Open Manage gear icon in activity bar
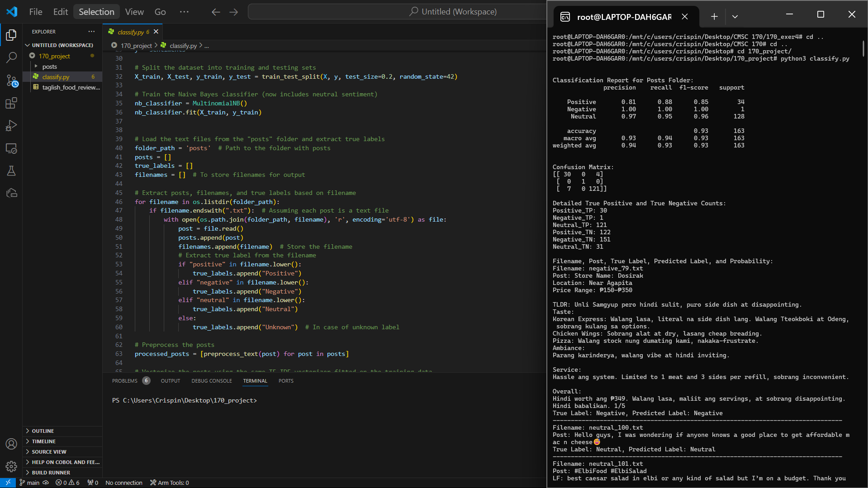Image resolution: width=868 pixels, height=488 pixels. 11,466
